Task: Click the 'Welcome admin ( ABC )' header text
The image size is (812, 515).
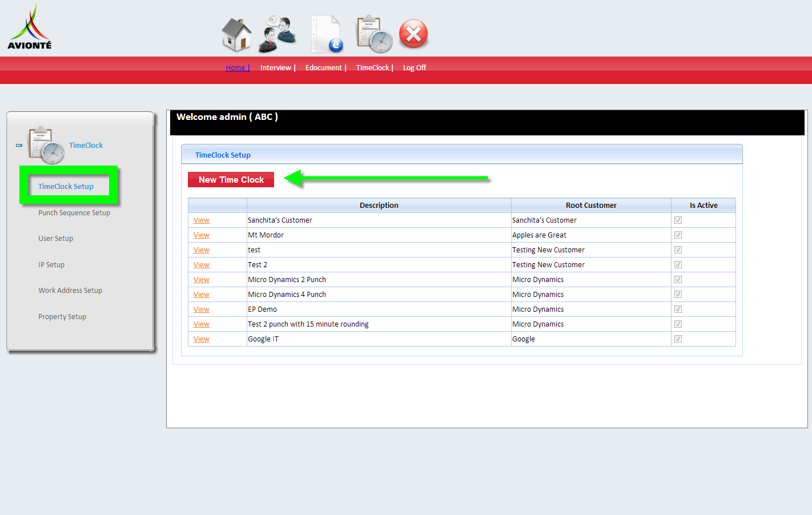Action: [x=227, y=116]
